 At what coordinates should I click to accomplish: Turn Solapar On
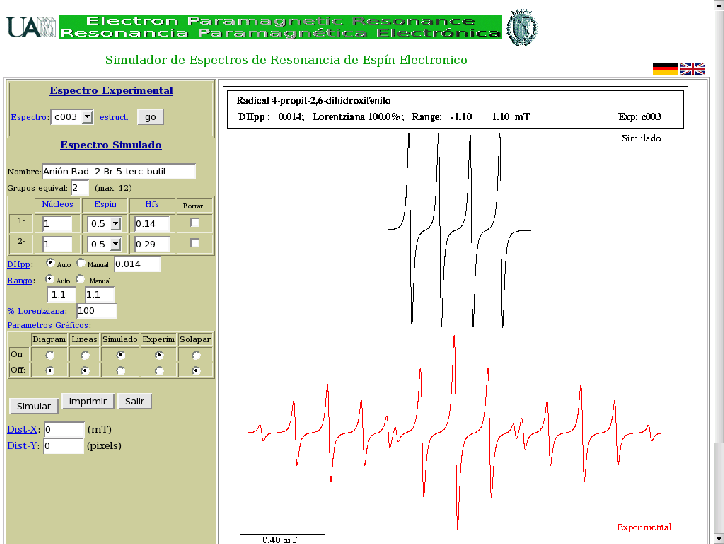pyautogui.click(x=196, y=355)
